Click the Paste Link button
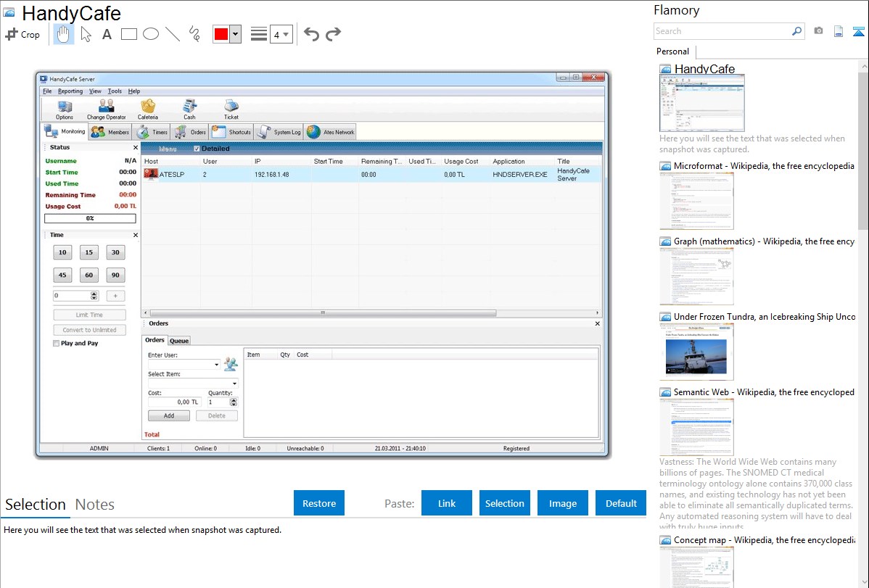Viewport: 869px width, 588px height. click(447, 503)
